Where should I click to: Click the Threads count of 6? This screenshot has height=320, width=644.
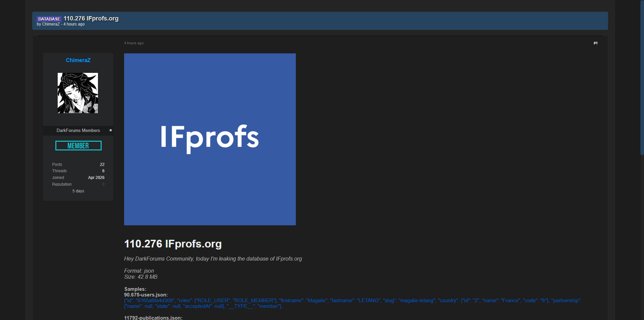point(103,171)
